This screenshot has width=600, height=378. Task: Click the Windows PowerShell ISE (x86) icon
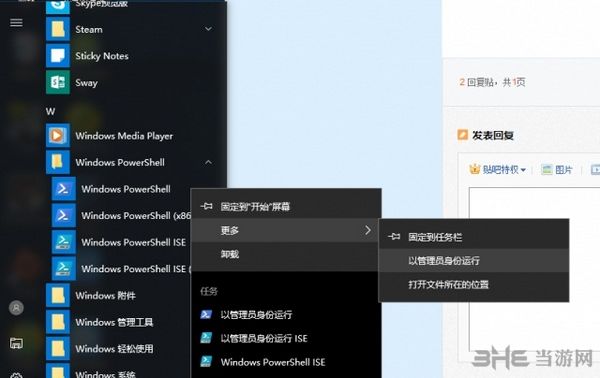point(64,269)
